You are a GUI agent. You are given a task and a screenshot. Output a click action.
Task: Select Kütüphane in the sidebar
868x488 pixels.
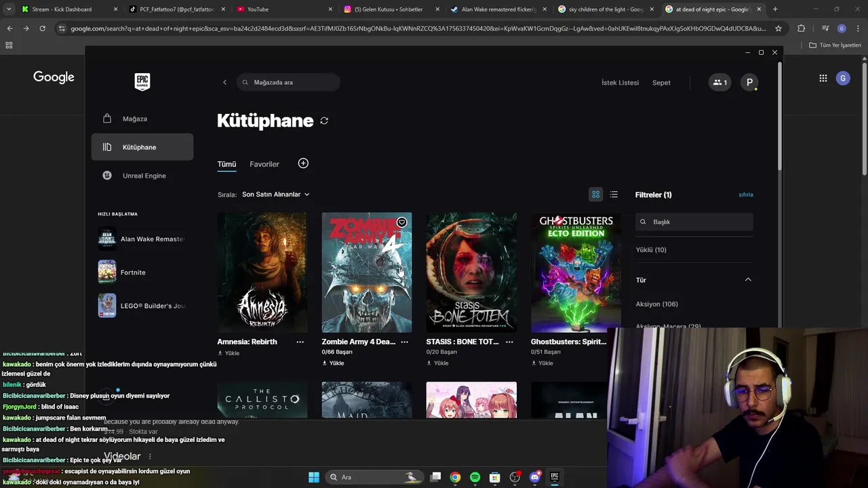(x=142, y=147)
